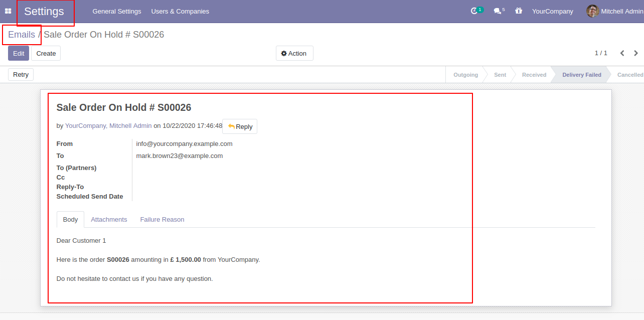This screenshot has height=320, width=644.
Task: Click the Do not hesitate to contact us line
Action: pos(135,279)
